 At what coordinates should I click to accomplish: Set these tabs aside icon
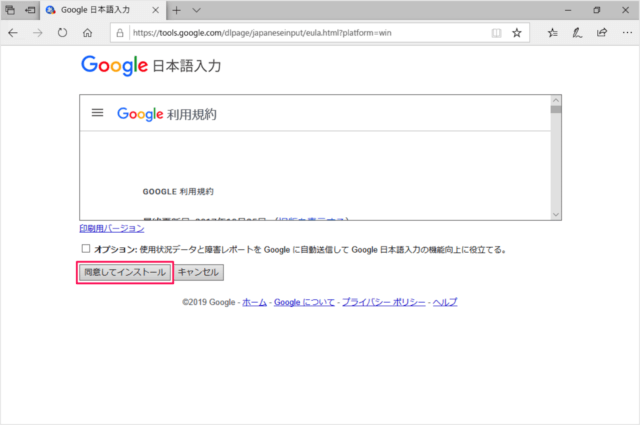pos(30,10)
